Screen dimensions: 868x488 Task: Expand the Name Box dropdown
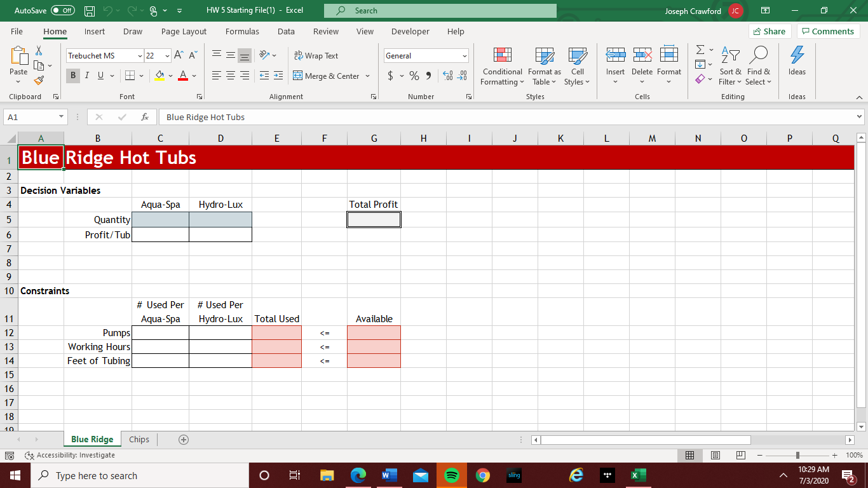[61, 117]
